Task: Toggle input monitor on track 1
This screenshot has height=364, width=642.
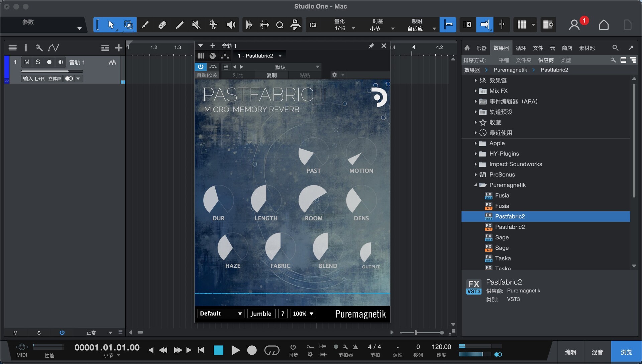Action: tap(61, 62)
